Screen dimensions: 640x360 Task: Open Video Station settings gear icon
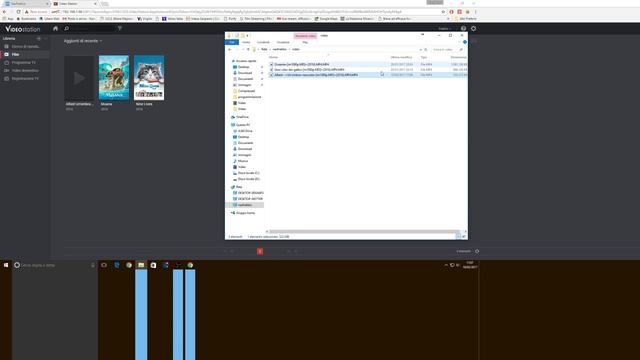(473, 29)
